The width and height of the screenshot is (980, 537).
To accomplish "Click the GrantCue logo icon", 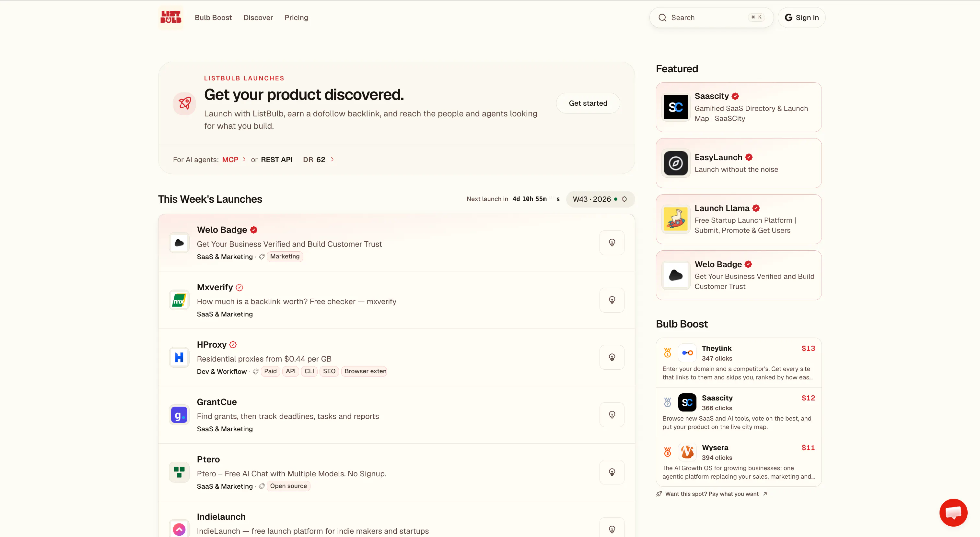I will pos(179,415).
